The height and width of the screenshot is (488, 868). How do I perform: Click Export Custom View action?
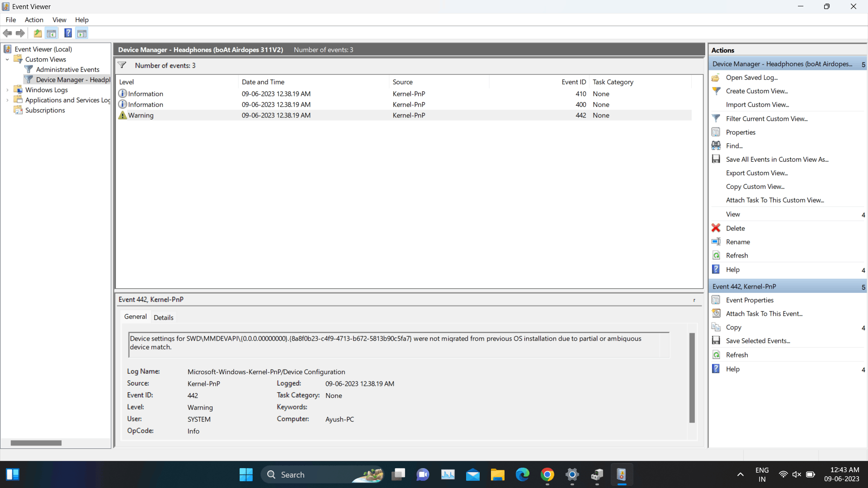(x=757, y=173)
